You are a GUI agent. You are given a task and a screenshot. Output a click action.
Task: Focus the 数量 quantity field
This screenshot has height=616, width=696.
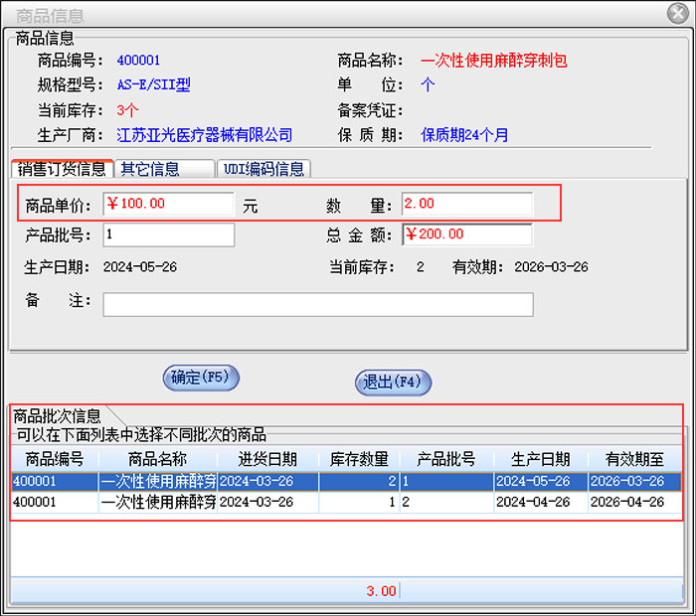click(x=466, y=204)
